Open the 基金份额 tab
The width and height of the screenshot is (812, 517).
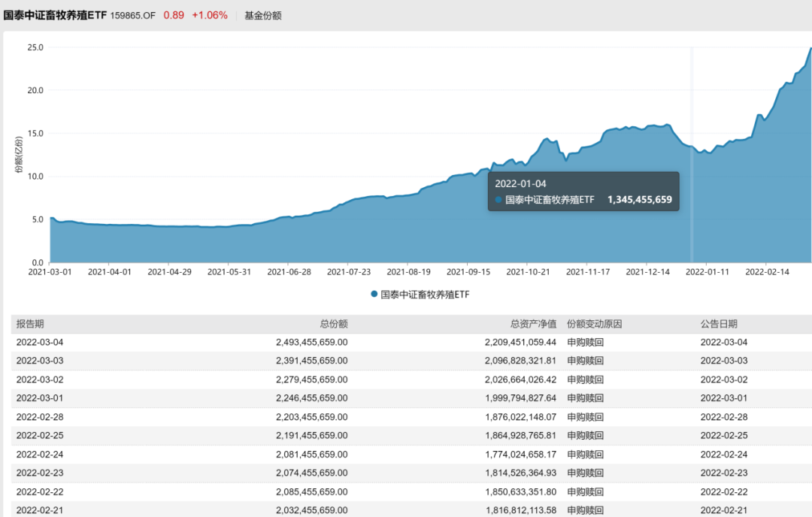pyautogui.click(x=262, y=16)
